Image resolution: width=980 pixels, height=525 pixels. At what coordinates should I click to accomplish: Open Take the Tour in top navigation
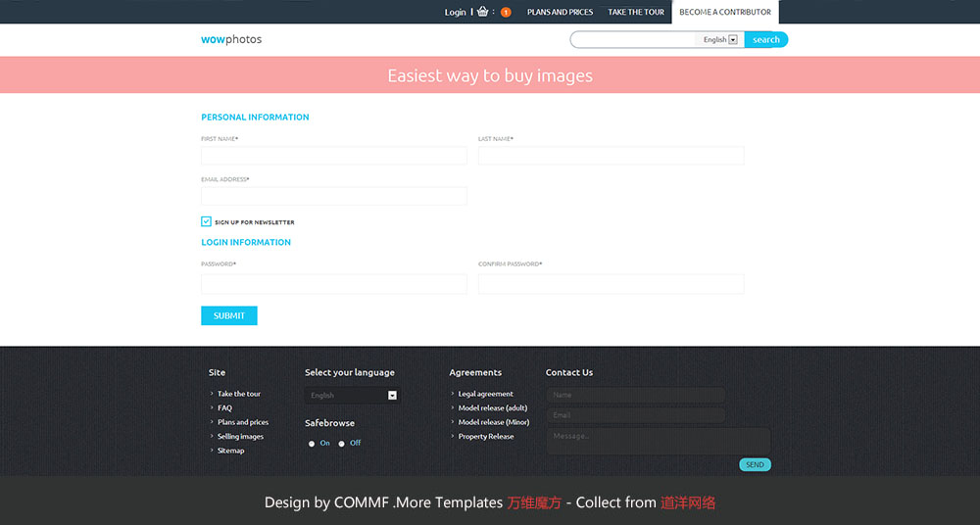point(636,12)
